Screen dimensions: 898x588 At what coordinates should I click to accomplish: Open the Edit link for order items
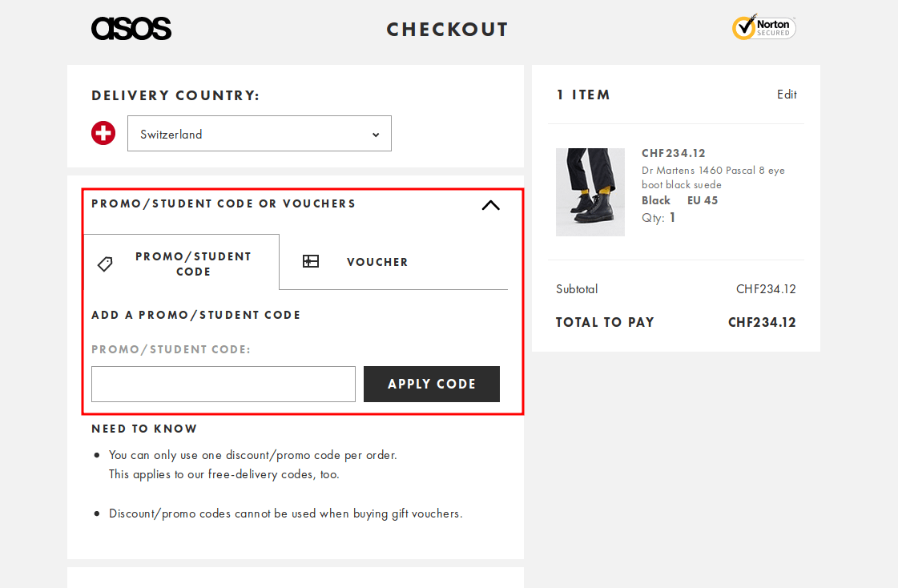(786, 95)
